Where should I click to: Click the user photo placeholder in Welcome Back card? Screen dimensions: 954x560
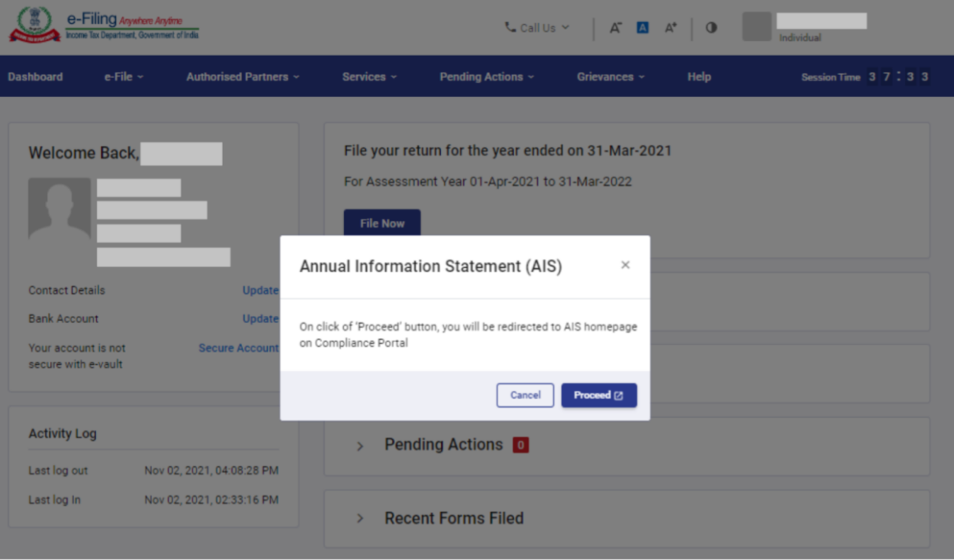58,210
